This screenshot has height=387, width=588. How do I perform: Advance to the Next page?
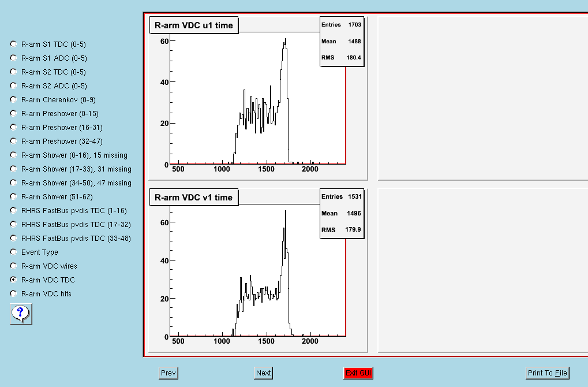(263, 373)
